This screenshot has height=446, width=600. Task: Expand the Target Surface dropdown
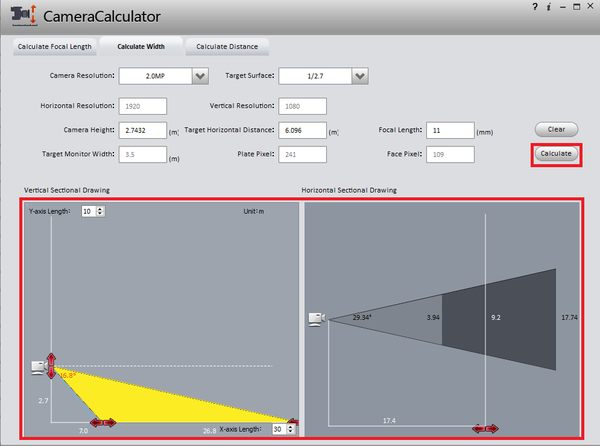[x=360, y=76]
